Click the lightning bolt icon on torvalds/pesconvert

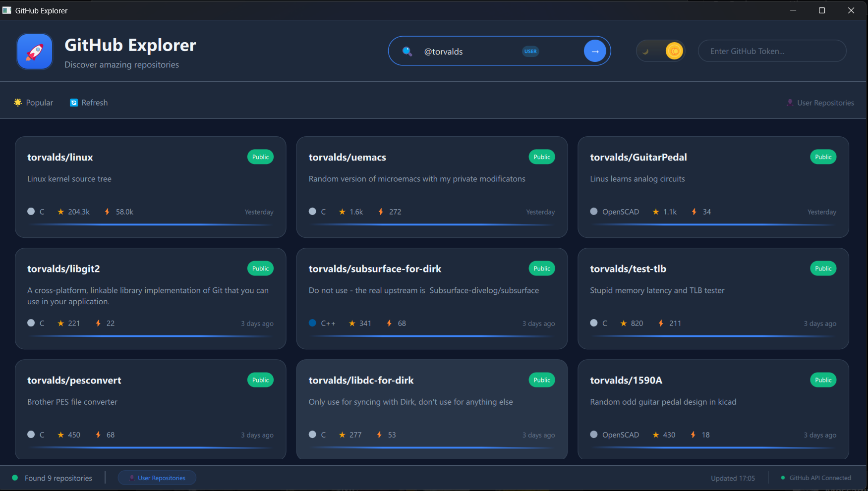pos(98,435)
